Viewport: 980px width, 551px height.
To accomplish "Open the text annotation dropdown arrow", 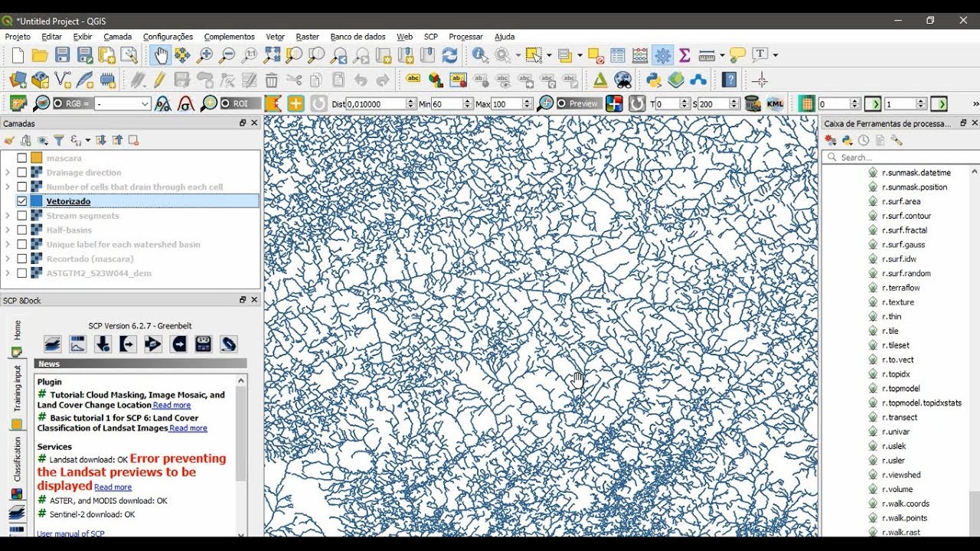I will tap(775, 55).
